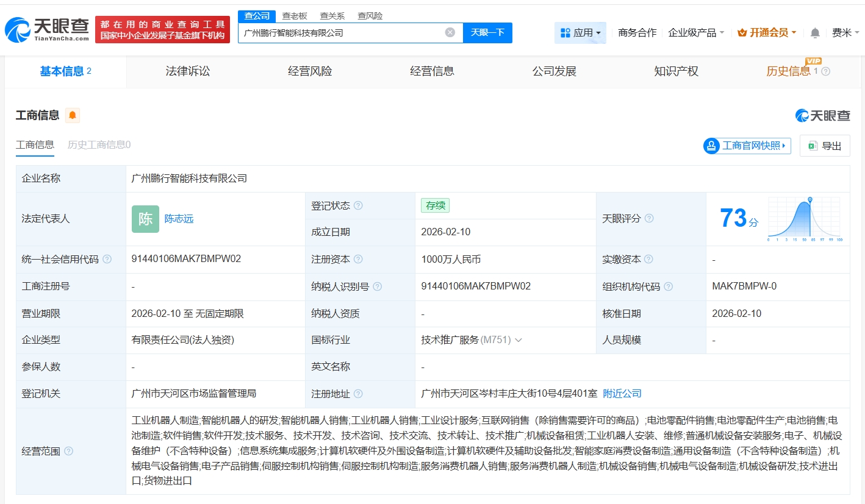Expand 技术推广服务 industry chevron
The height and width of the screenshot is (504, 865).
(519, 340)
